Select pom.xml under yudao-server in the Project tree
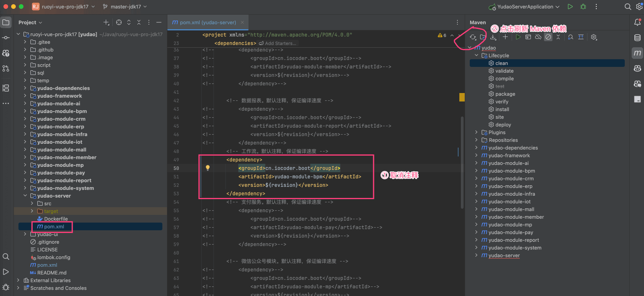This screenshot has width=644, height=296. click(54, 227)
